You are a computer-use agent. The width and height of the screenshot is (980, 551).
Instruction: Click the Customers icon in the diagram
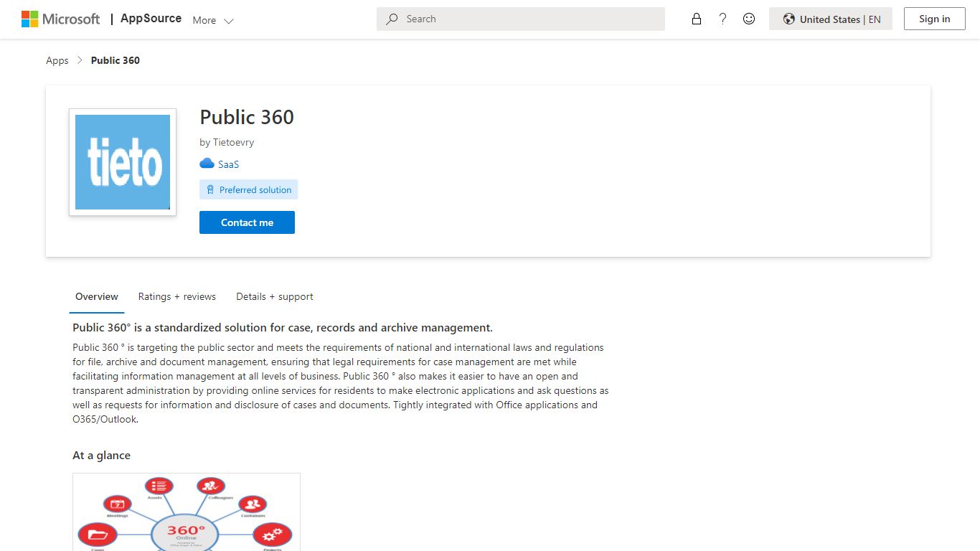point(253,504)
